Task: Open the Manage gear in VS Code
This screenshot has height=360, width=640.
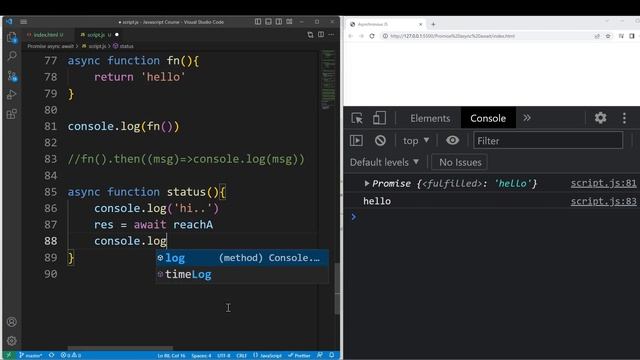Action: point(12,340)
